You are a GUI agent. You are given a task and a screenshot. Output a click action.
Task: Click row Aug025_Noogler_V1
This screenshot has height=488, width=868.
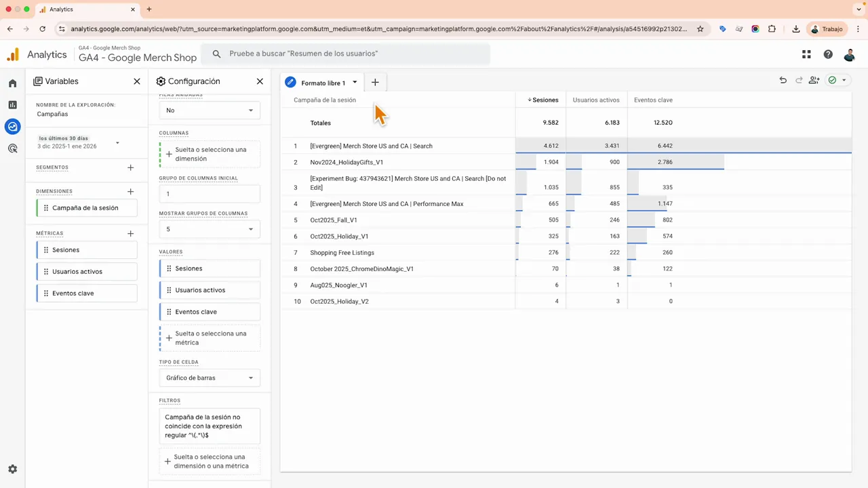point(566,285)
